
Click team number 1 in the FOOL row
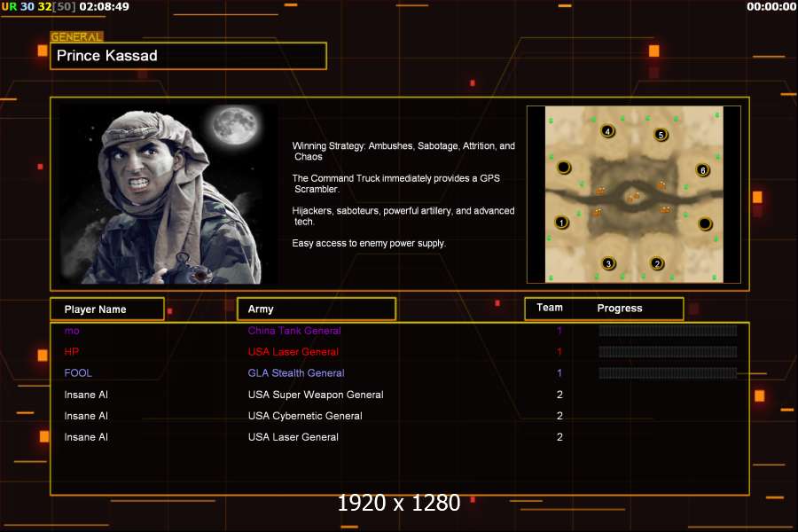(x=559, y=373)
